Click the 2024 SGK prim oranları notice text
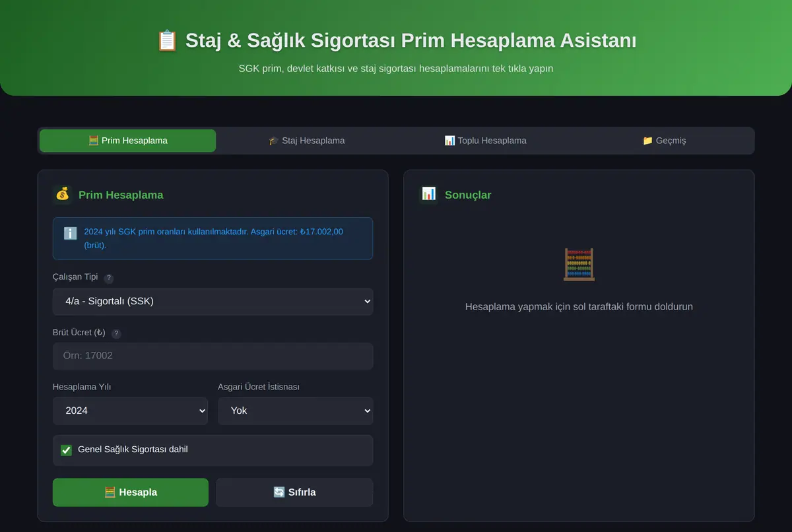792x532 pixels. pyautogui.click(x=213, y=238)
